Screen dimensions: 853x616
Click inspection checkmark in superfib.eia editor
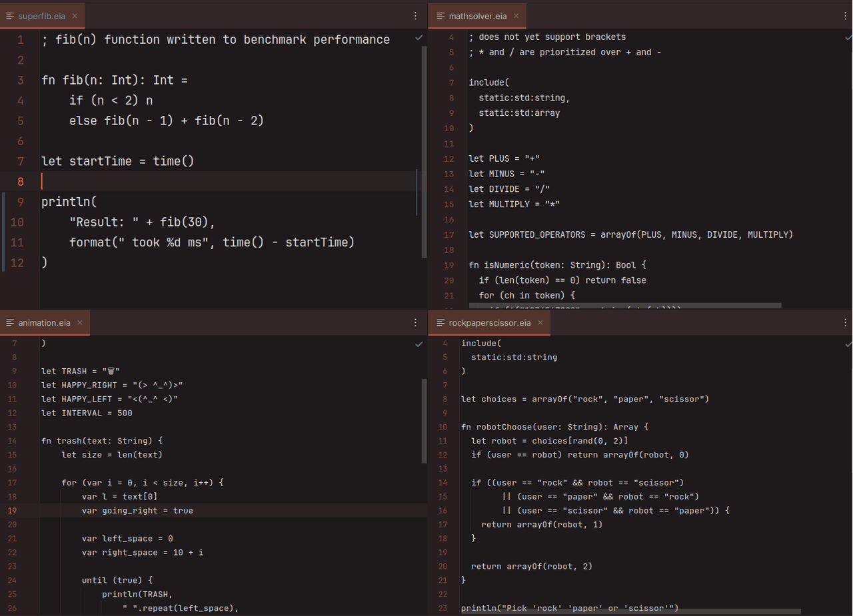pyautogui.click(x=419, y=38)
